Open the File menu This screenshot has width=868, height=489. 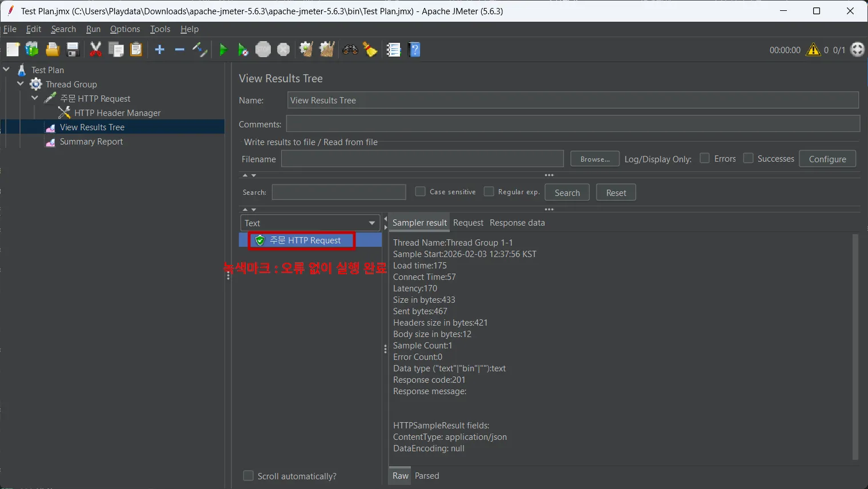pos(10,29)
